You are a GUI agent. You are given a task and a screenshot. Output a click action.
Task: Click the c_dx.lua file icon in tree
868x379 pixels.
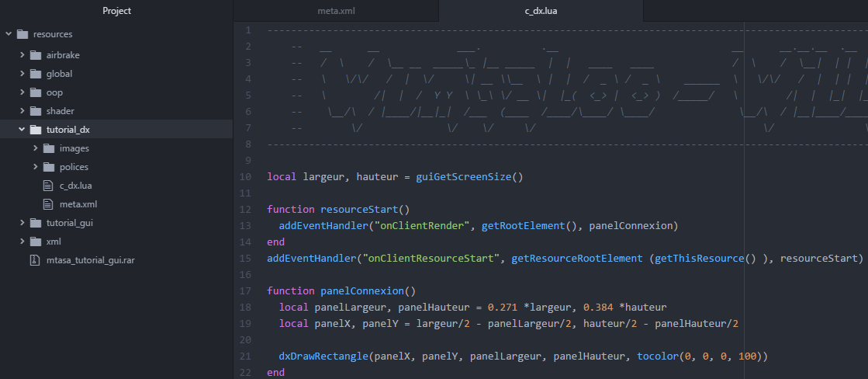click(x=48, y=186)
